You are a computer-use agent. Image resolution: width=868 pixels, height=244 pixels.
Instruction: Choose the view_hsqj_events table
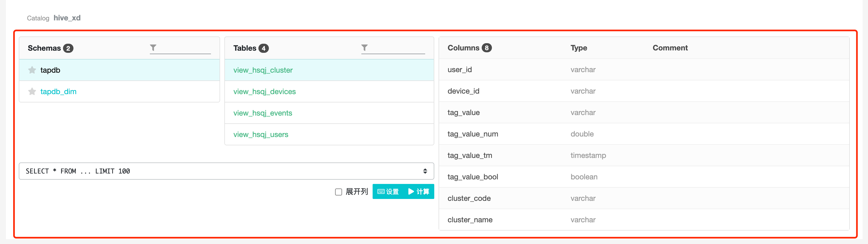pos(262,113)
